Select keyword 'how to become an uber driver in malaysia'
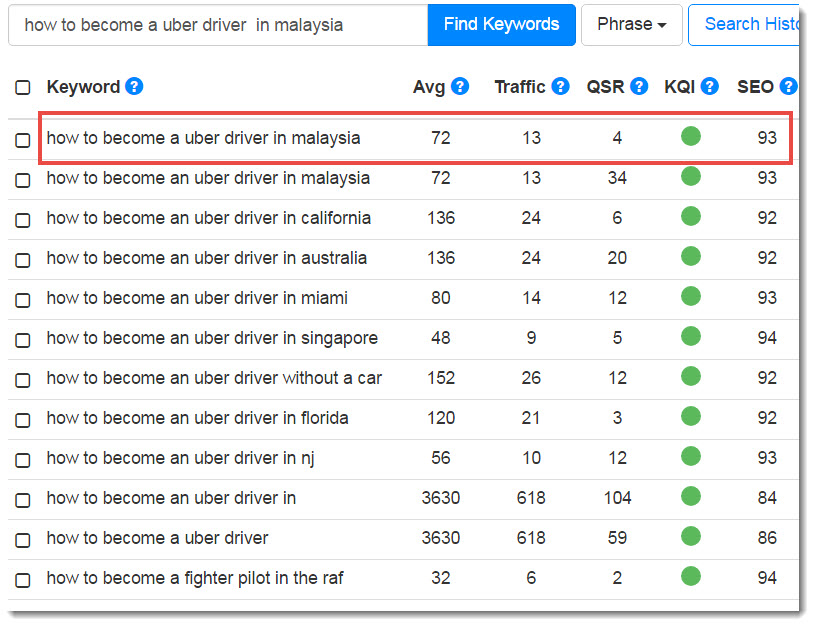 click(x=208, y=178)
